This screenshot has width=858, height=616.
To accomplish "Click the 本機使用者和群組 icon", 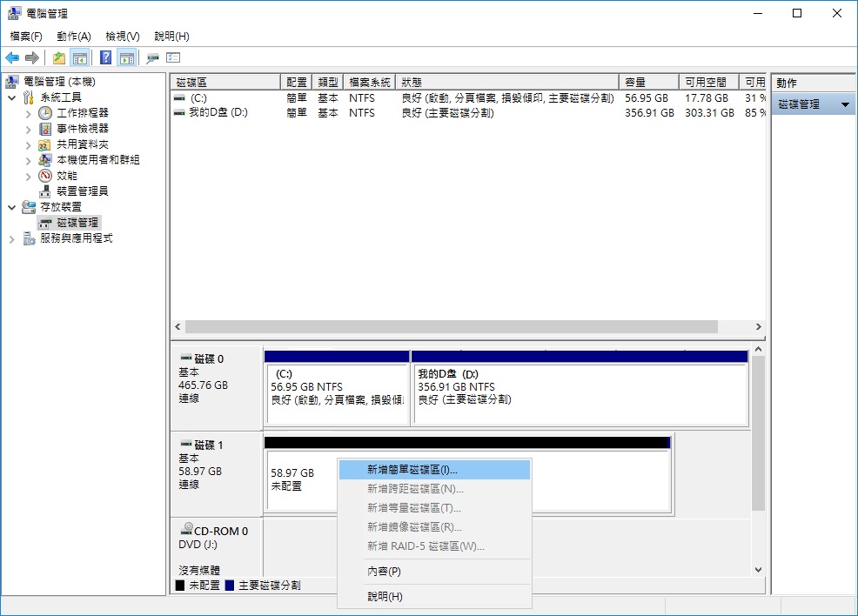I will 45,160.
